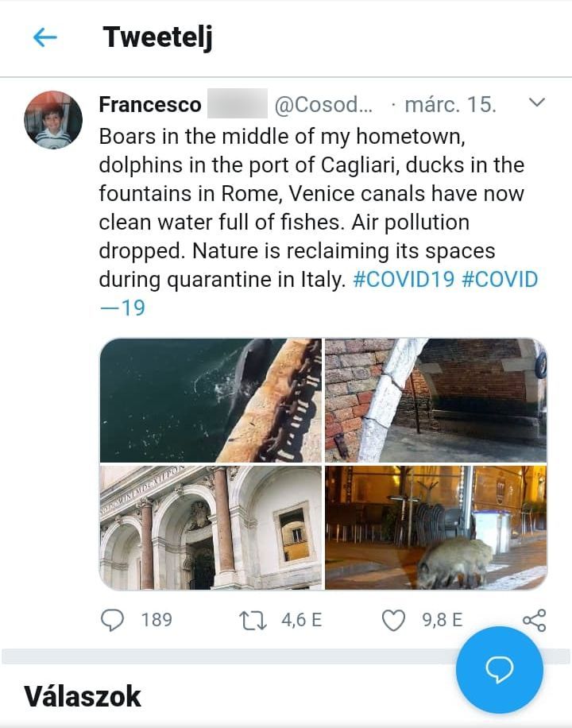Image resolution: width=572 pixels, height=728 pixels.
Task: Tap the retweet arrows icon
Action: point(253,620)
